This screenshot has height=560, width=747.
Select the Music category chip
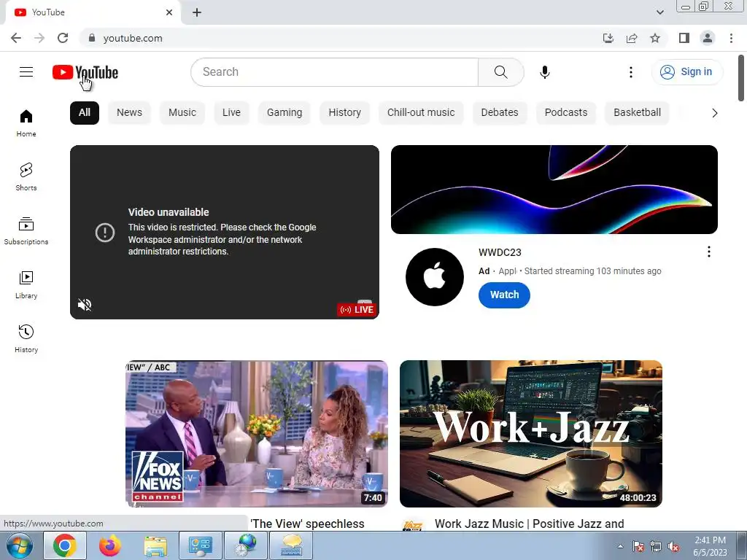pyautogui.click(x=182, y=113)
